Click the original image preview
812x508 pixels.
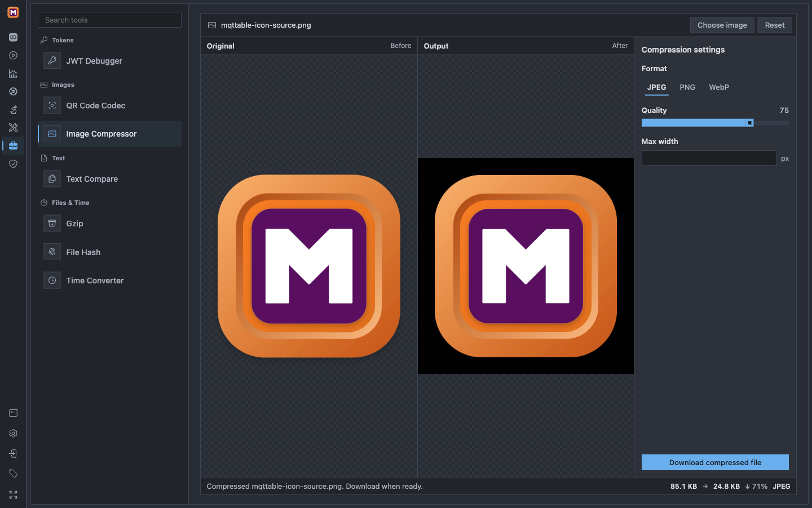pos(309,266)
